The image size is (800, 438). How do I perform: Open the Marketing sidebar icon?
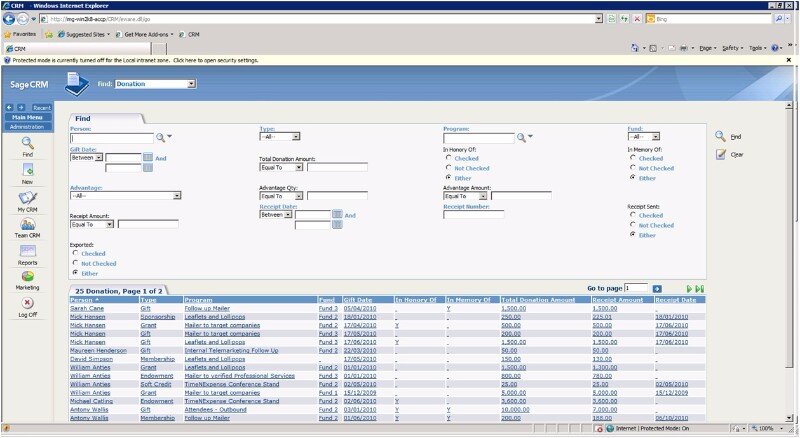(x=27, y=277)
